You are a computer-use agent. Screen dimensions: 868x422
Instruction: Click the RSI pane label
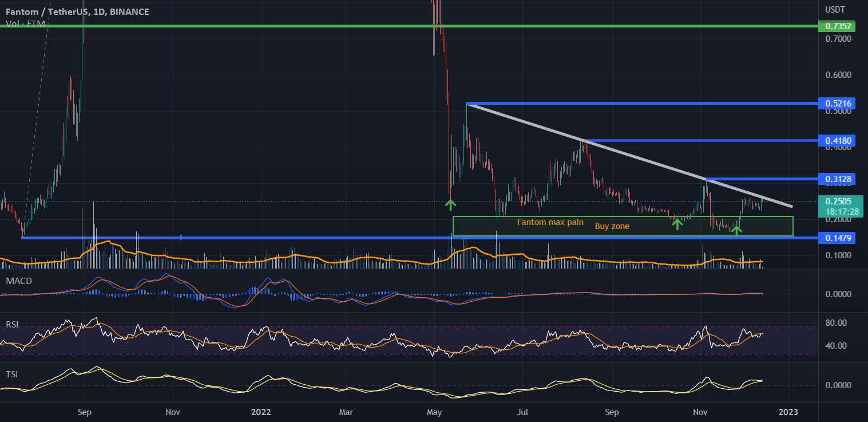click(13, 324)
